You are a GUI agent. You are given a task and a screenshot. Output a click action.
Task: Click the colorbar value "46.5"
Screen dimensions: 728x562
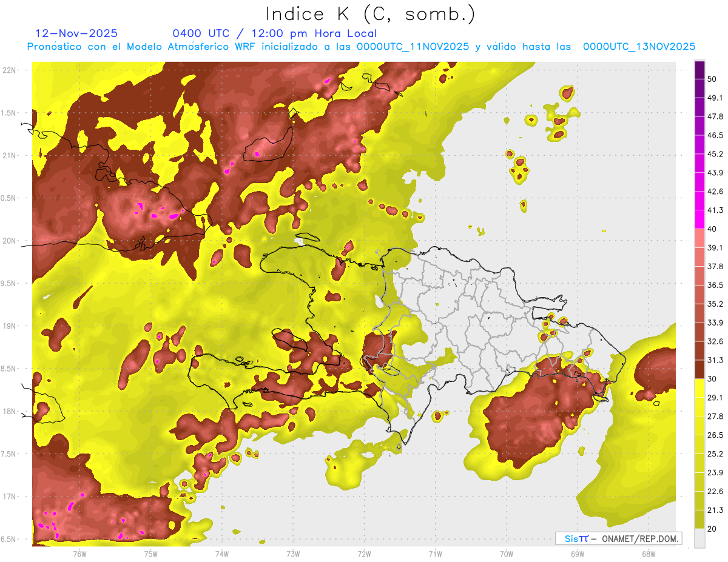pyautogui.click(x=716, y=135)
